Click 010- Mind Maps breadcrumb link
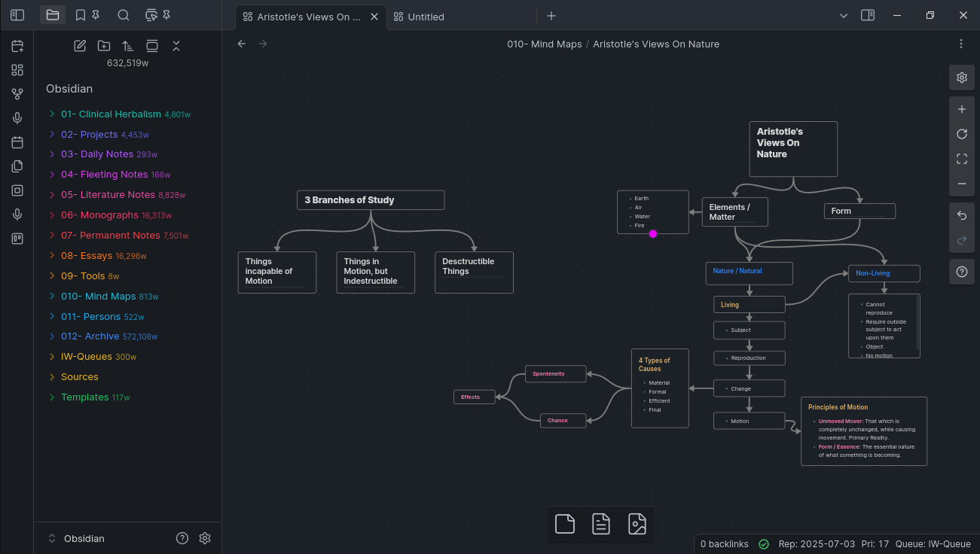This screenshot has width=980, height=554. click(545, 44)
